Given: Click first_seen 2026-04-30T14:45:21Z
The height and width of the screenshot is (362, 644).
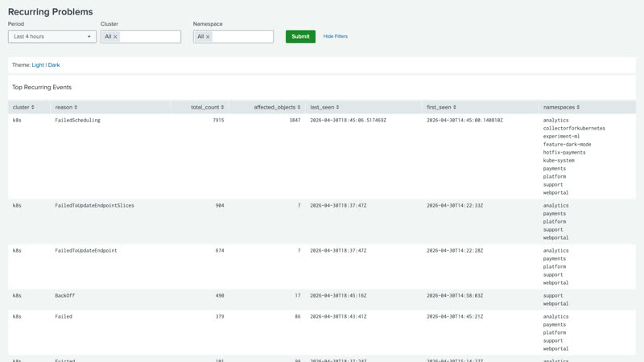Looking at the screenshot, I should (455, 317).
